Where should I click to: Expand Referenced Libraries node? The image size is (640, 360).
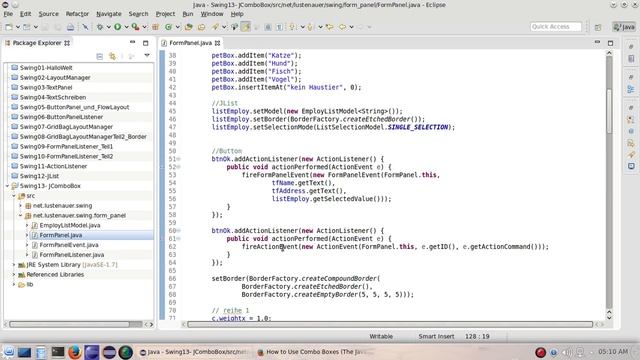click(14, 275)
